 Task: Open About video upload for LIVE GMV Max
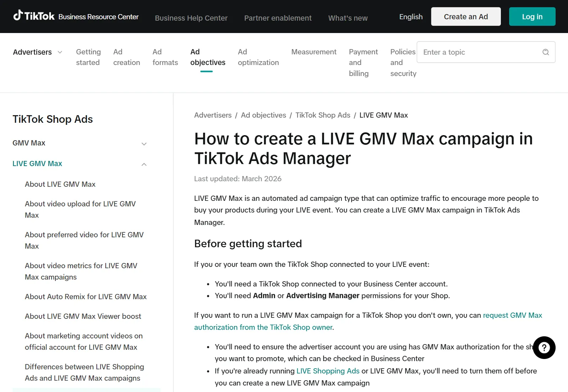click(80, 209)
